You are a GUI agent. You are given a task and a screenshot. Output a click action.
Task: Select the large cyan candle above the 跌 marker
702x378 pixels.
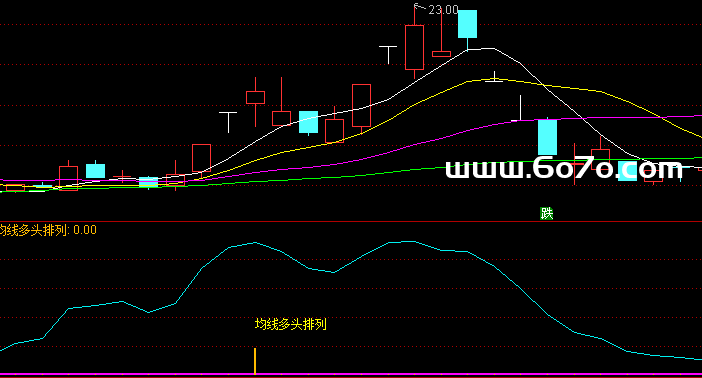point(547,137)
